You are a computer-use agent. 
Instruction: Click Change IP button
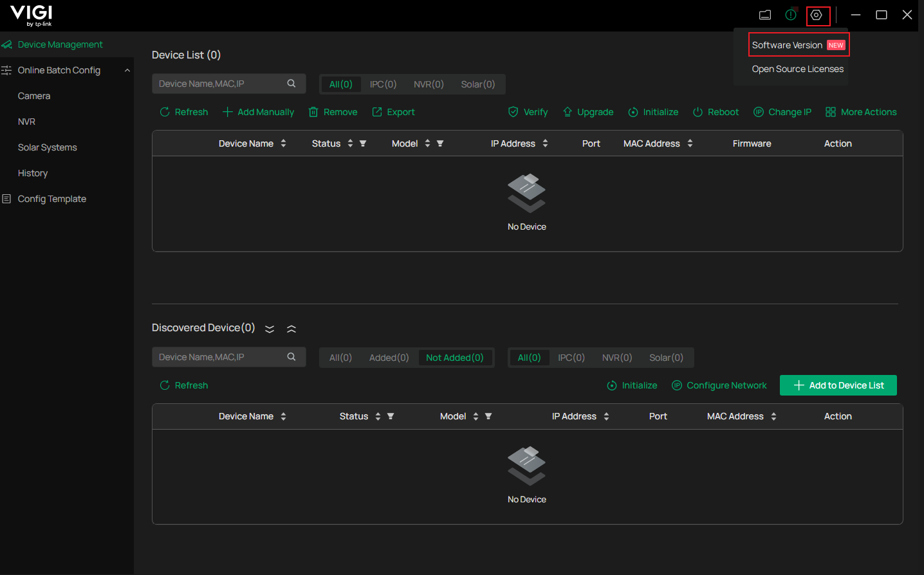pos(782,112)
